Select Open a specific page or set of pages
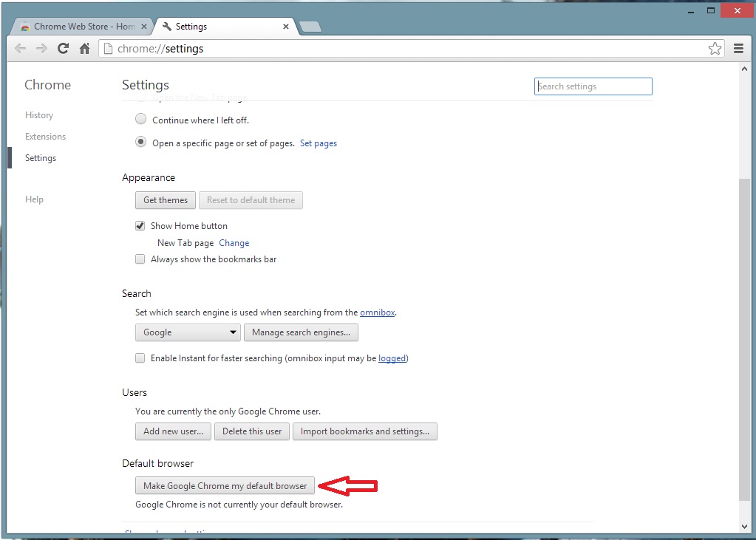The height and width of the screenshot is (540, 756). point(140,142)
